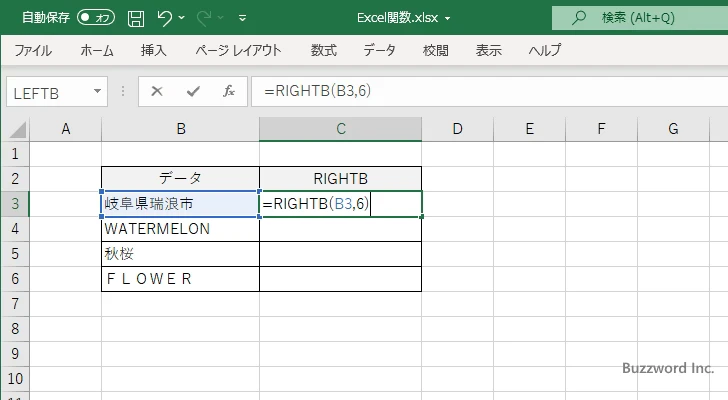The height and width of the screenshot is (400, 728).
Task: Open the ヘルプ tab
Action: 545,50
